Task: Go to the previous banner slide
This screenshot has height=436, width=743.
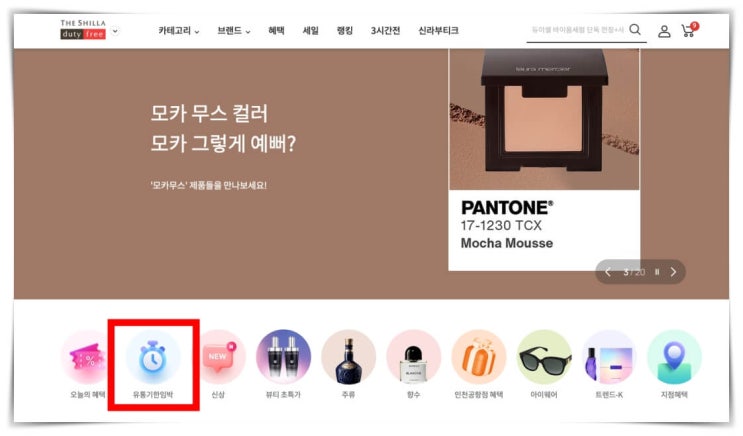Action: click(608, 272)
